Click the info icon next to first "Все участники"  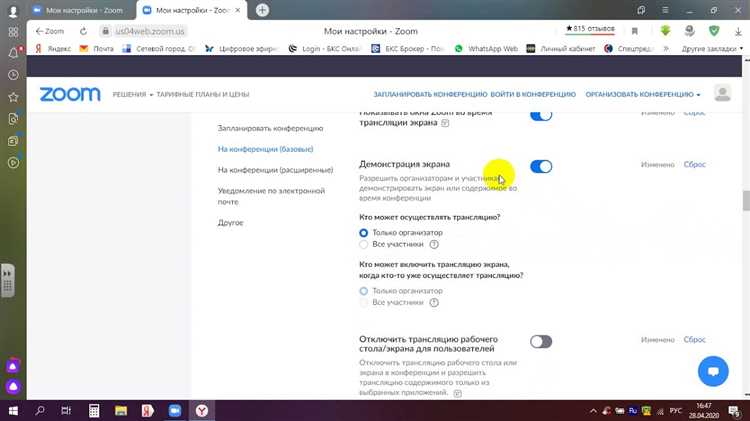click(x=434, y=244)
